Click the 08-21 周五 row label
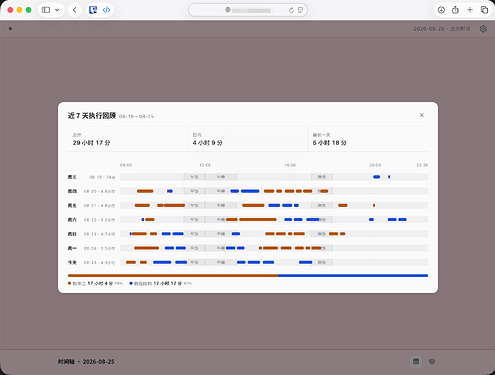 tap(91, 206)
